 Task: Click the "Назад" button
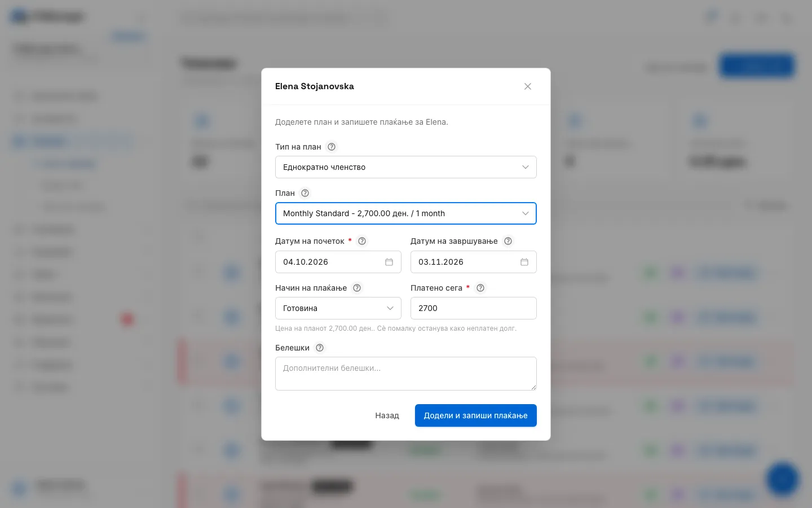pyautogui.click(x=387, y=415)
